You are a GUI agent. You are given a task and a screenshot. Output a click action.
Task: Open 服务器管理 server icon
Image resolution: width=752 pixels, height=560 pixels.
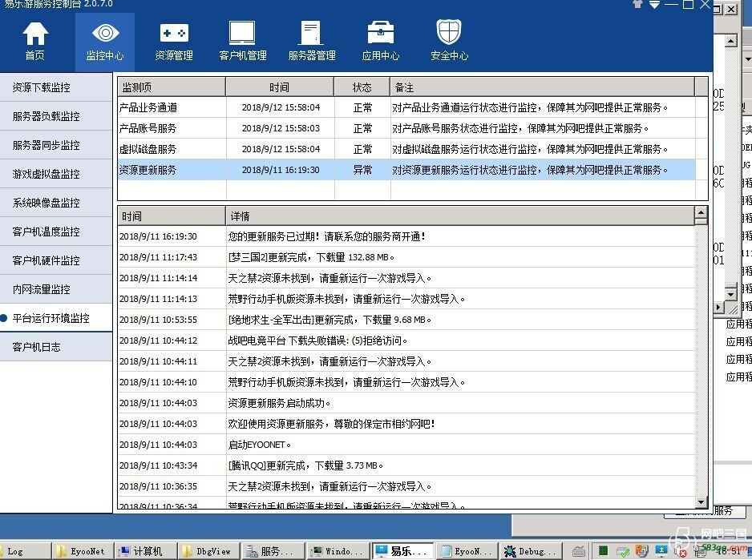312,42
